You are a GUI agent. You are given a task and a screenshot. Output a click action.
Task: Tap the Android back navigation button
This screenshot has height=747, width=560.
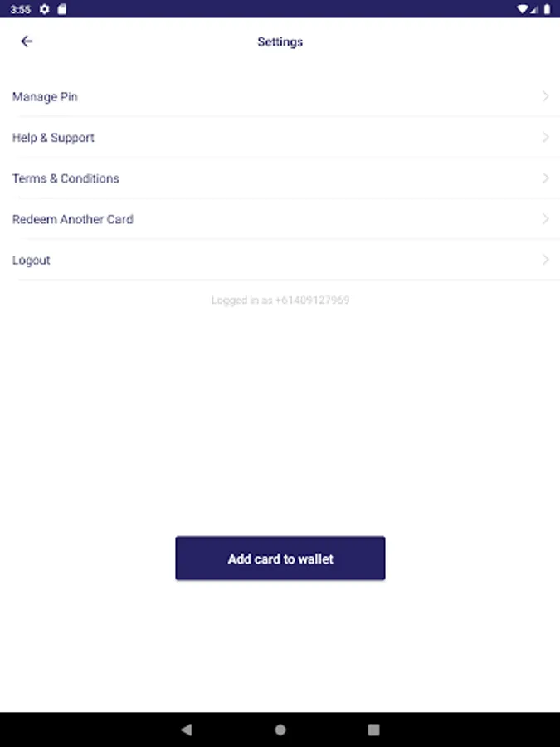click(187, 730)
